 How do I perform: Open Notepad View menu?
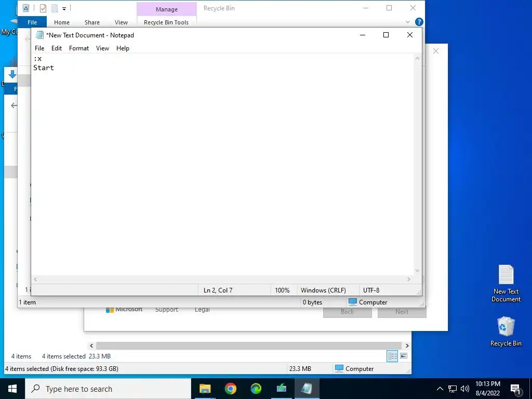point(102,48)
